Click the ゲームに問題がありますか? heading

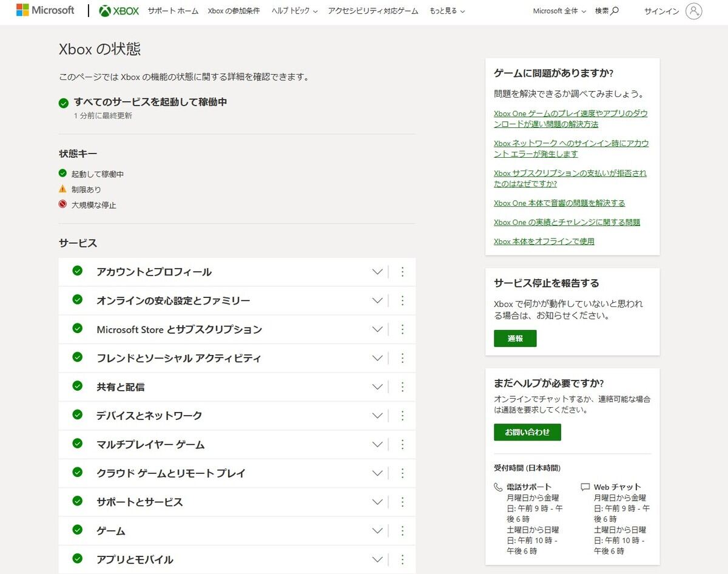pos(554,73)
